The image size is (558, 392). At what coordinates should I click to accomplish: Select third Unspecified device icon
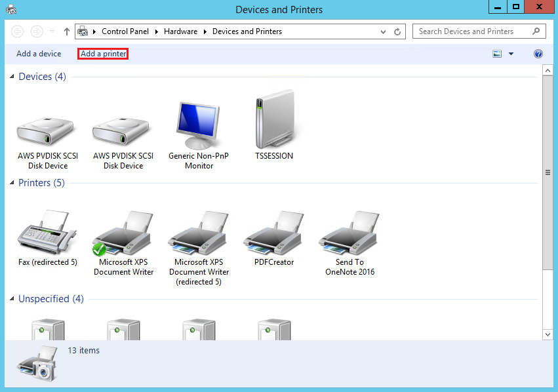[199, 329]
